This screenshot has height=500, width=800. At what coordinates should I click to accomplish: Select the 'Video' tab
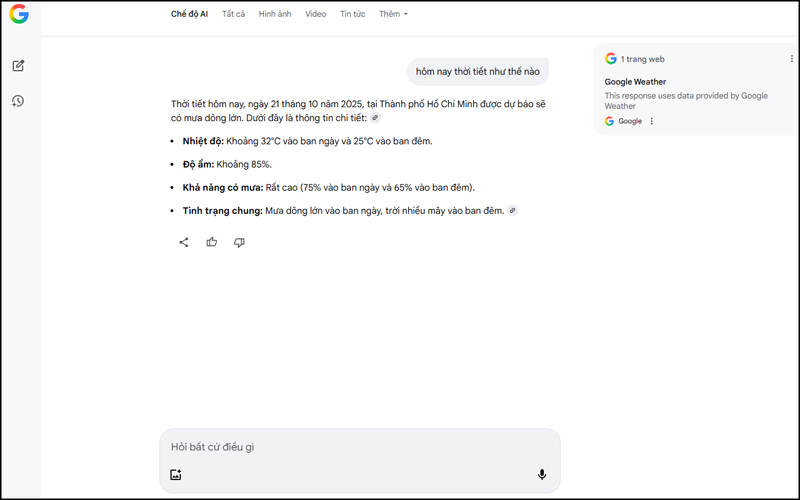316,14
